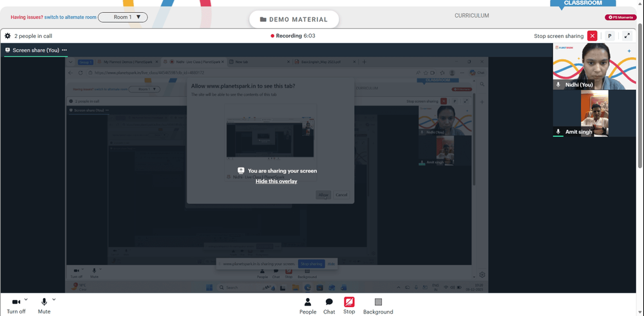Click the red Stop screen sharing X button

[592, 35]
